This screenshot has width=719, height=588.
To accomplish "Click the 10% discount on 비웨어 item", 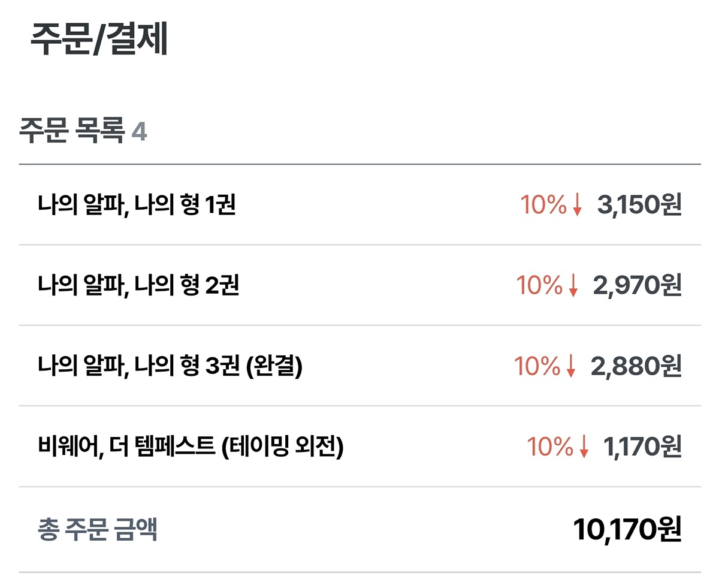I will 550,447.
